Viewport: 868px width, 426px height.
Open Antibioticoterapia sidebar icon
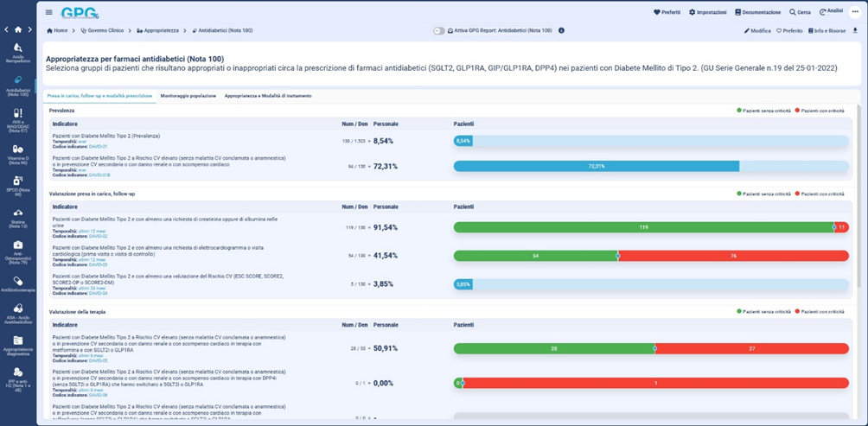pos(18,282)
